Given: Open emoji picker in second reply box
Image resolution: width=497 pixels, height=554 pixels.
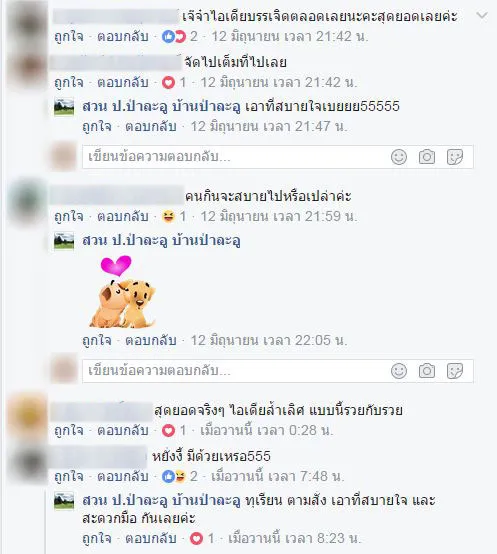Looking at the screenshot, I should [x=399, y=371].
